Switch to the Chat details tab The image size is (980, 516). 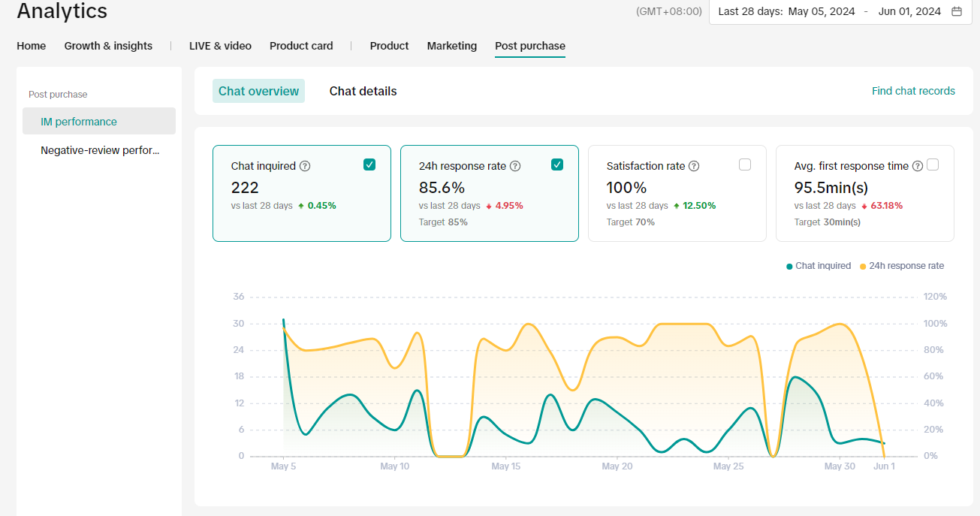pos(363,91)
